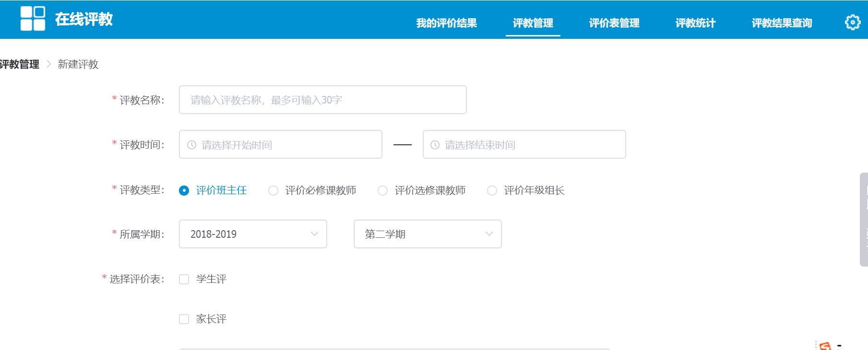Go to 我的评价结果 tab
Screen dimensions: 868x350
coord(446,23)
